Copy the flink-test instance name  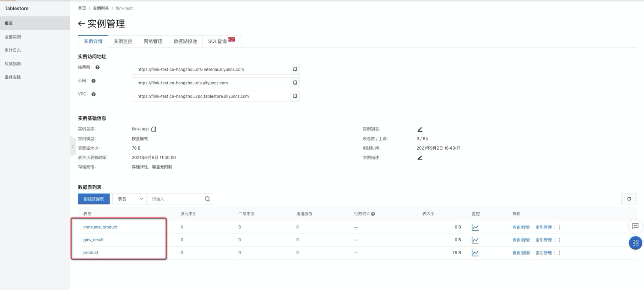(x=154, y=129)
